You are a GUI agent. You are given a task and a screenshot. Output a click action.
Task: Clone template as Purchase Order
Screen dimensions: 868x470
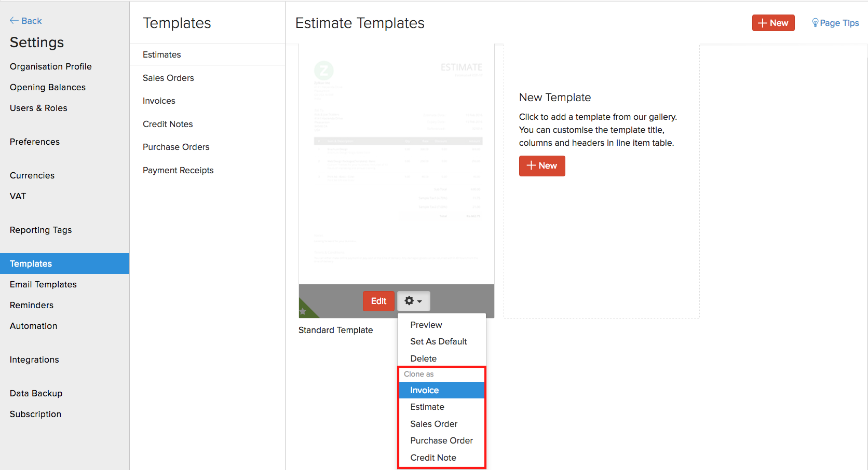442,440
